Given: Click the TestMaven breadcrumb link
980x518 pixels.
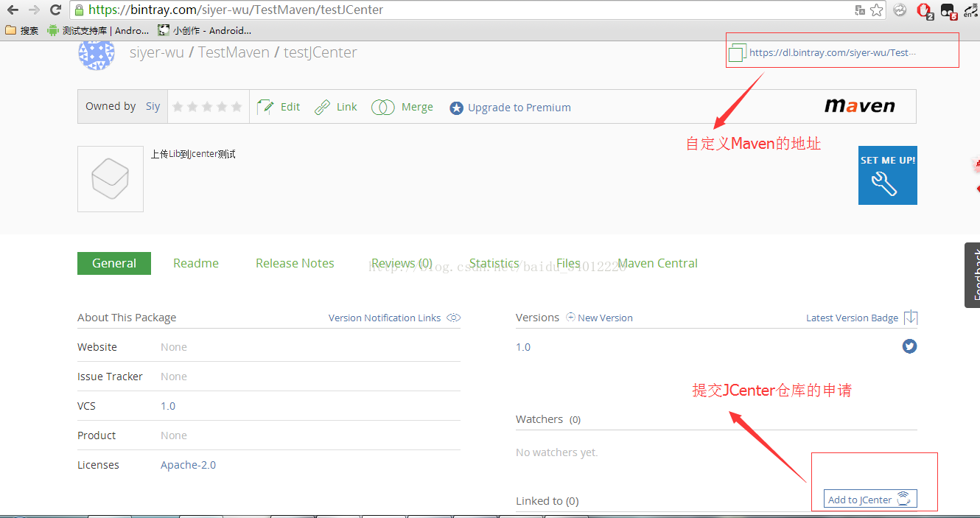Looking at the screenshot, I should pos(234,52).
